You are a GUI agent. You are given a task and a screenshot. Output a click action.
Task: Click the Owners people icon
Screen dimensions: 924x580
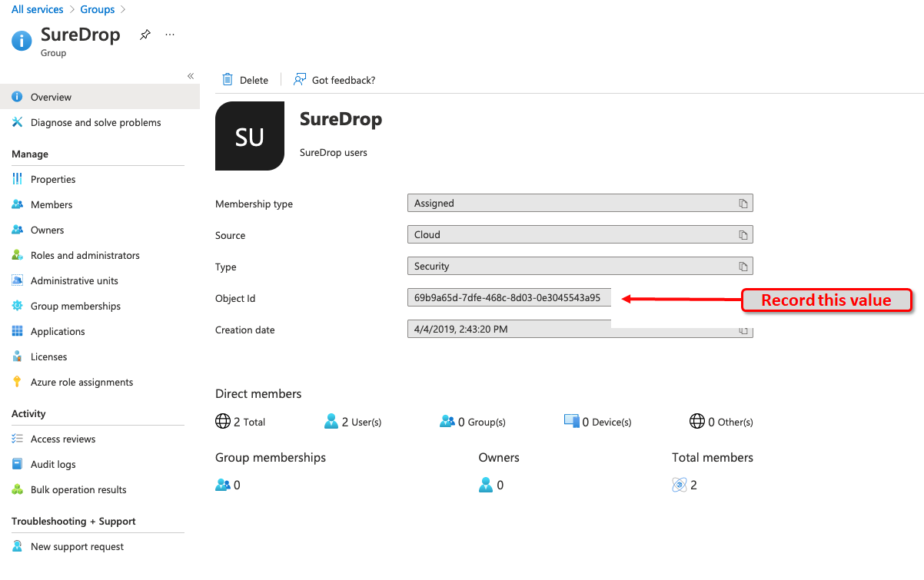(18, 230)
